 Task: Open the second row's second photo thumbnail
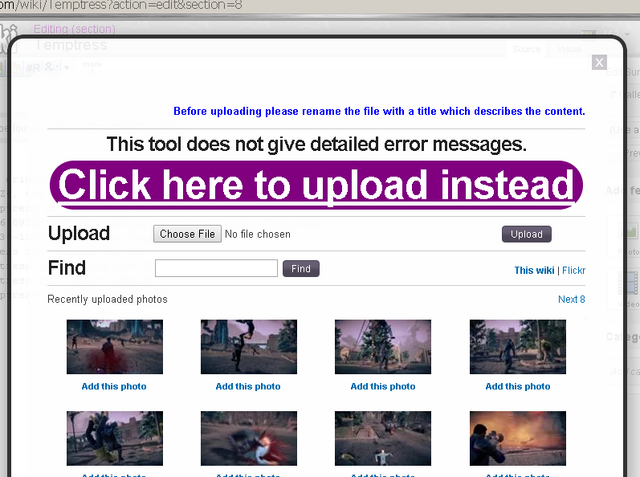[x=249, y=438]
